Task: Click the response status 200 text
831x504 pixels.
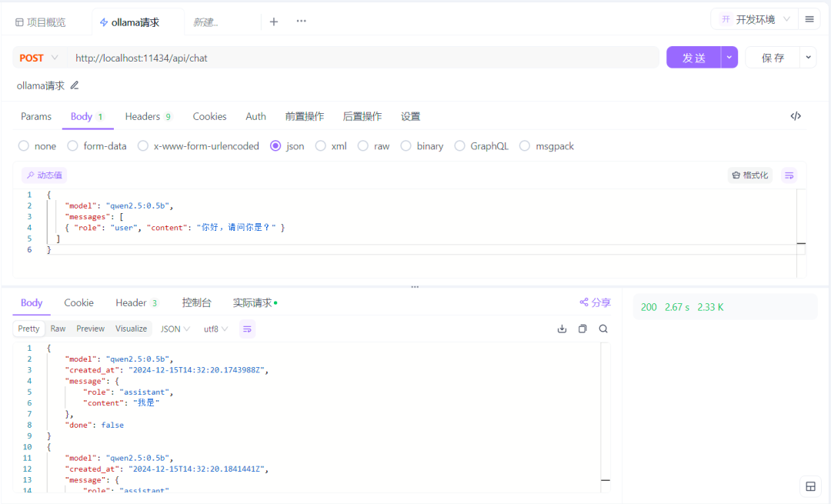Action: [649, 307]
